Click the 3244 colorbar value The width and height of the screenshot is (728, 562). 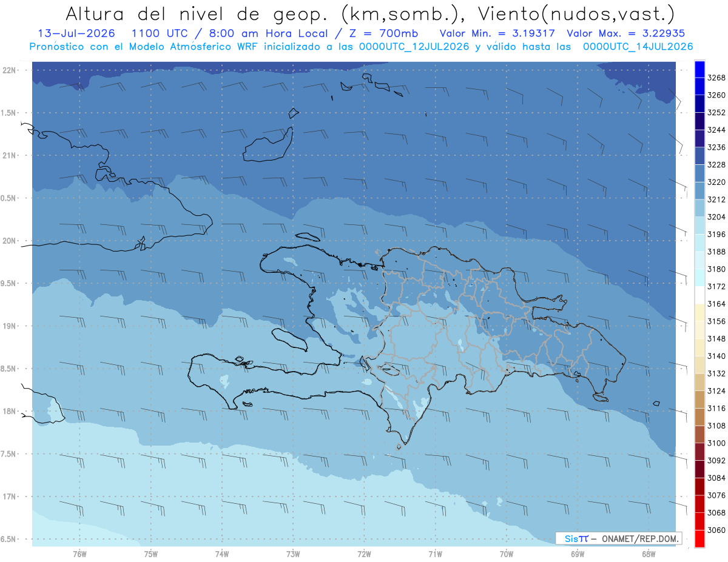pos(716,130)
